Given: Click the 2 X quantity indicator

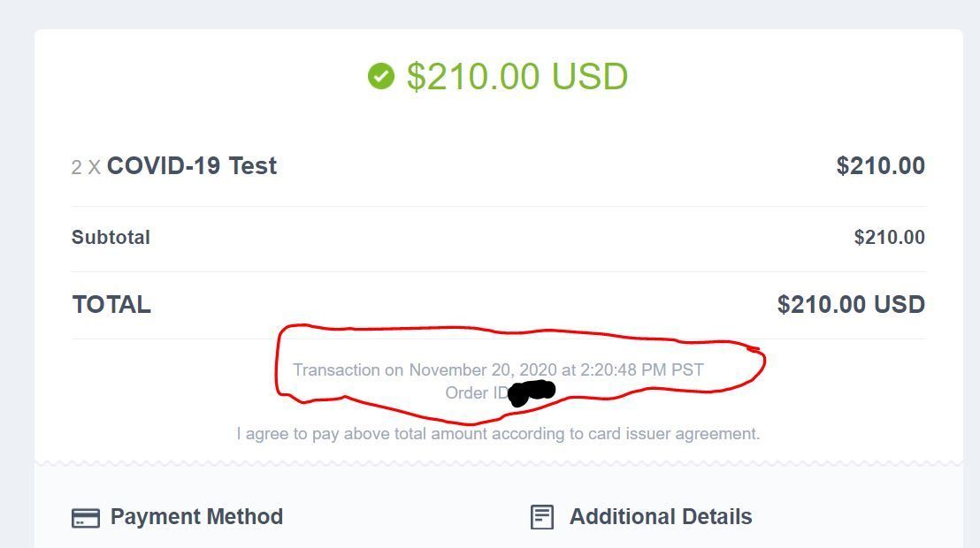Looking at the screenshot, I should [86, 167].
